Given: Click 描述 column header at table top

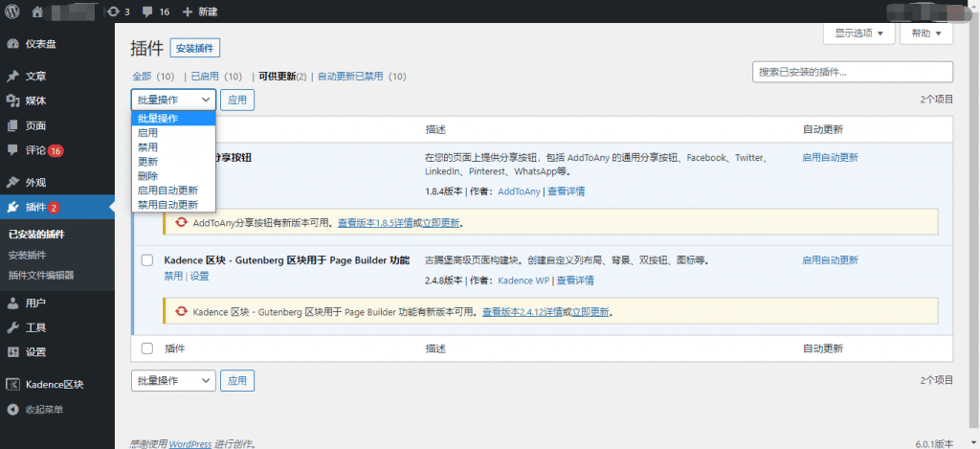Looking at the screenshot, I should pos(435,129).
